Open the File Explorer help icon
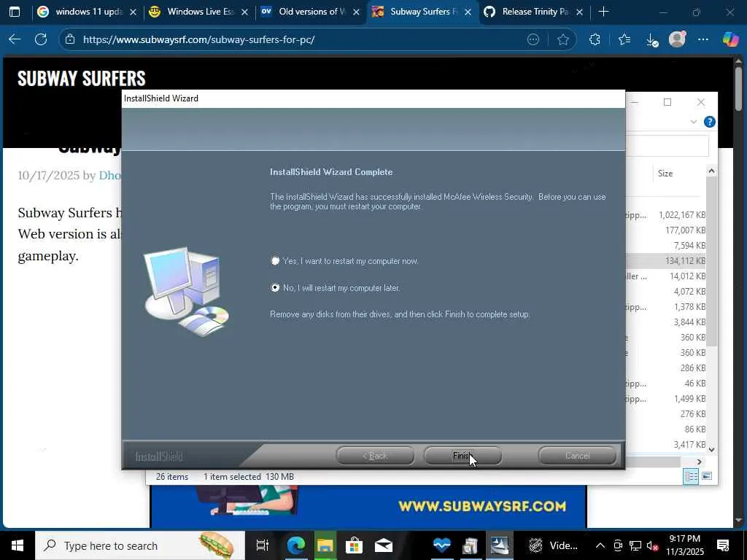 pyautogui.click(x=709, y=122)
